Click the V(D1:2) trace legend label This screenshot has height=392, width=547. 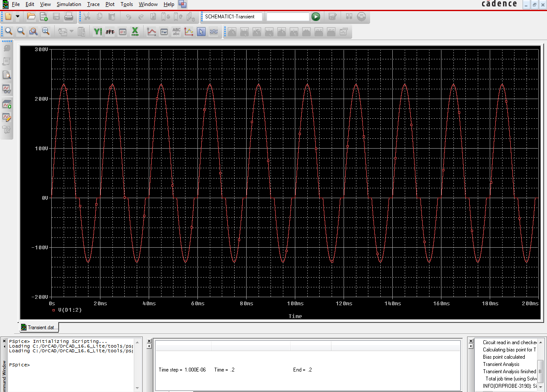click(x=70, y=310)
